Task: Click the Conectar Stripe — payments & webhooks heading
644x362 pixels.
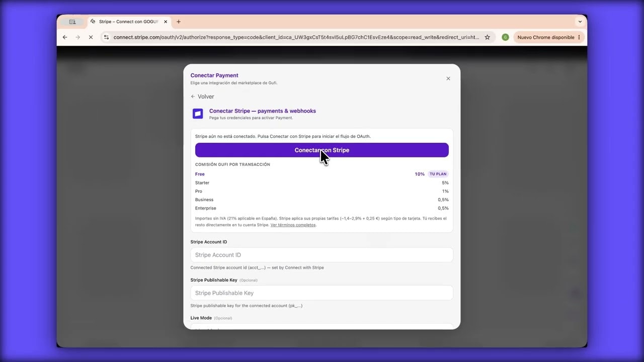Action: 263,111
